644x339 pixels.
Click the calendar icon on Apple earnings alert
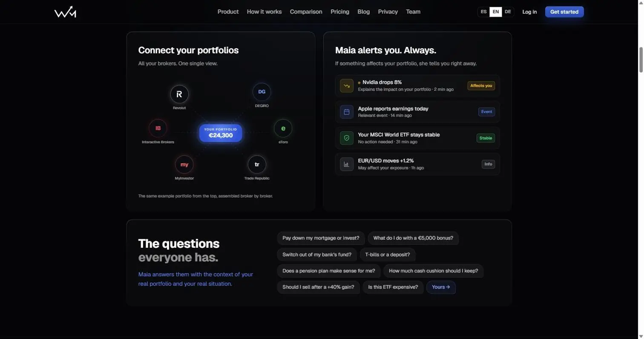pyautogui.click(x=347, y=112)
